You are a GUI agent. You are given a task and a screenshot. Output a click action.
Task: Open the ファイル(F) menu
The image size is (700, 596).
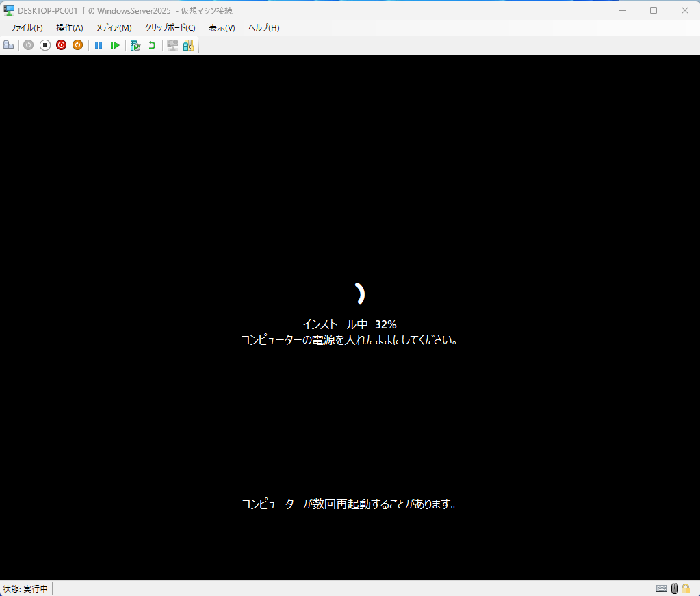tap(26, 27)
